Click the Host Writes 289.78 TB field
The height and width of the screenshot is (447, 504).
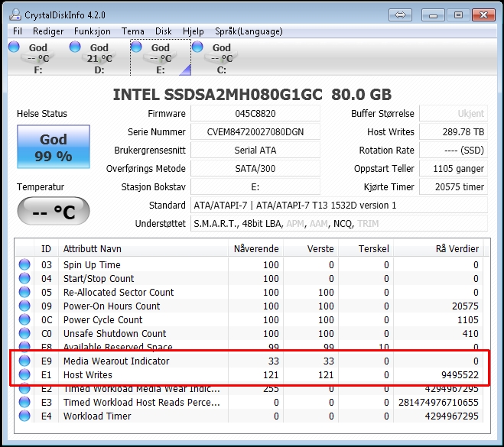pyautogui.click(x=454, y=131)
